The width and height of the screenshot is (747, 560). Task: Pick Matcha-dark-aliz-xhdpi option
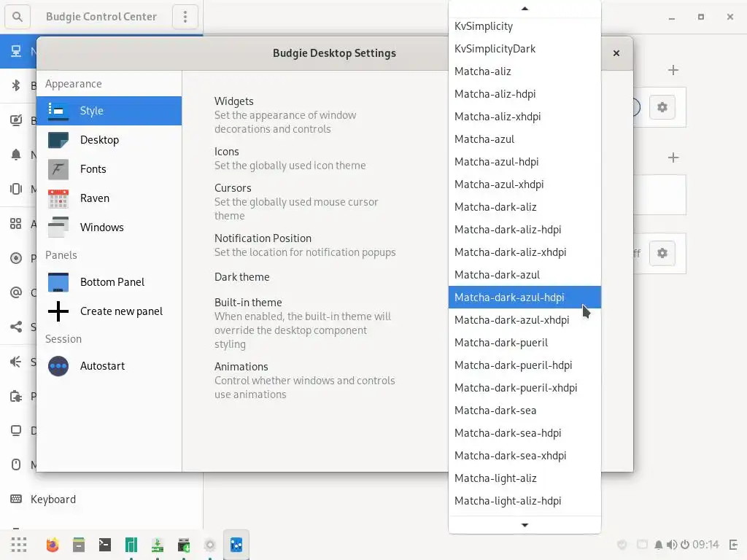point(525,252)
